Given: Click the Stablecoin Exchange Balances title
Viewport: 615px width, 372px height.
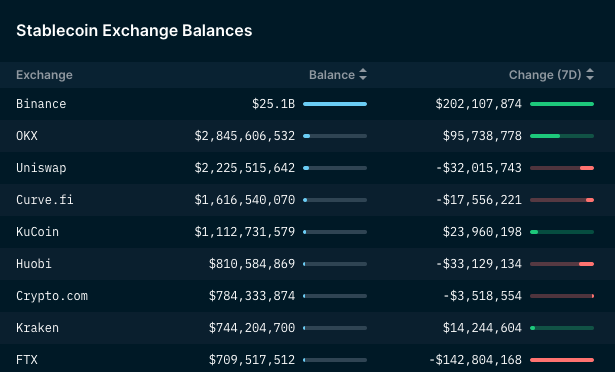Looking at the screenshot, I should tap(134, 31).
